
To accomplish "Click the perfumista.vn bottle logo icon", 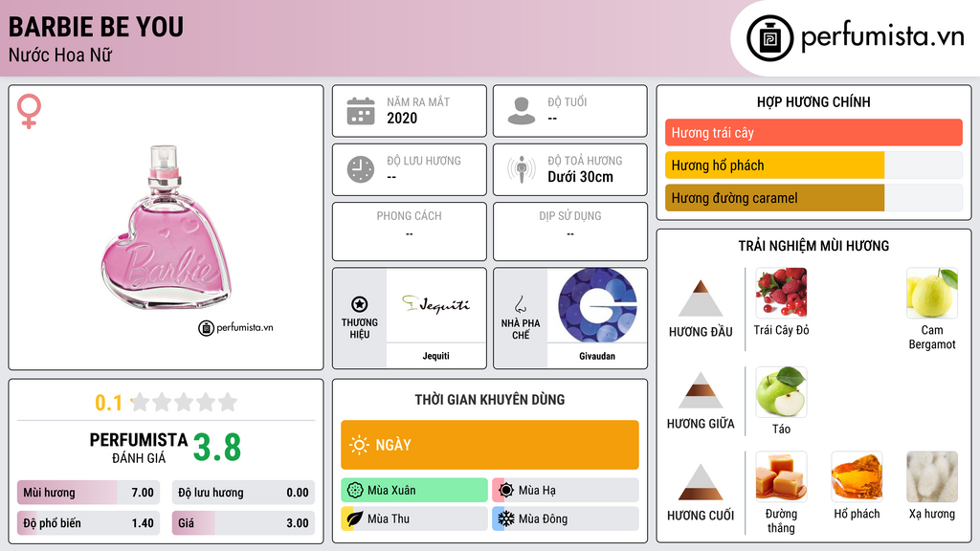I will pyautogui.click(x=769, y=38).
